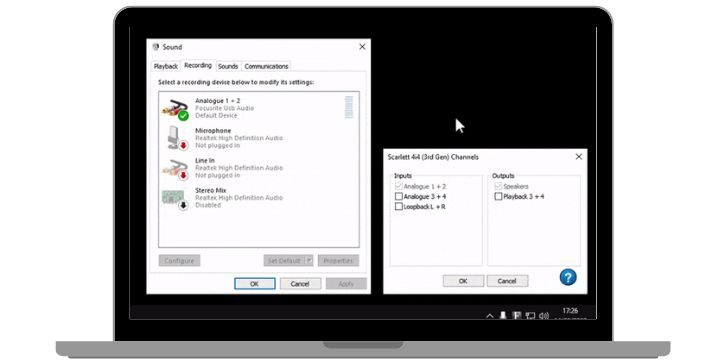The height and width of the screenshot is (364, 726).
Task: Show hidden tray icons chevron
Action: [x=489, y=316]
